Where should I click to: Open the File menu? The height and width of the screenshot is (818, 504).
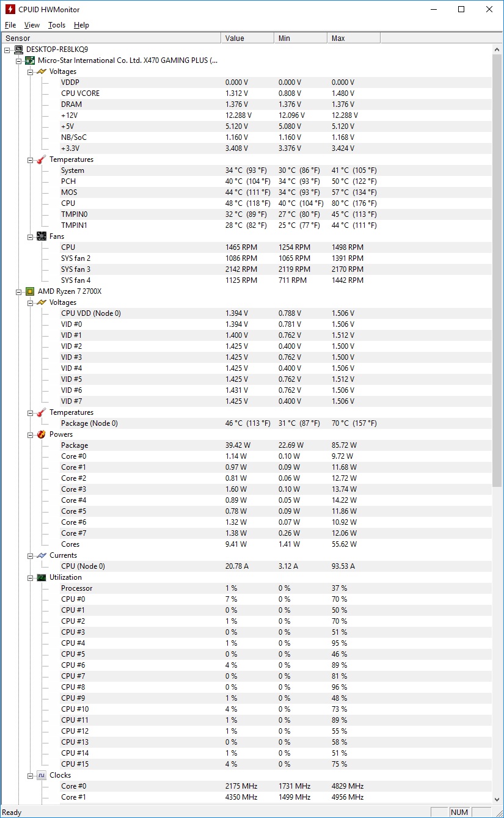[x=10, y=25]
